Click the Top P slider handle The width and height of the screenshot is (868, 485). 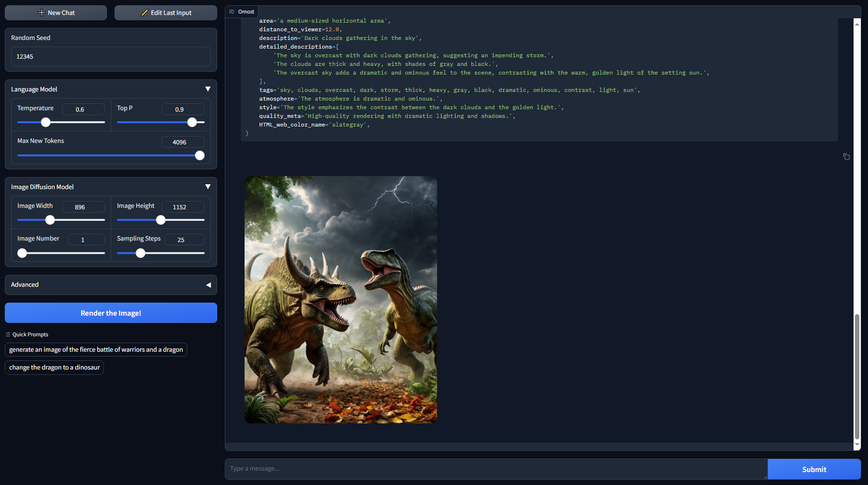(x=192, y=122)
